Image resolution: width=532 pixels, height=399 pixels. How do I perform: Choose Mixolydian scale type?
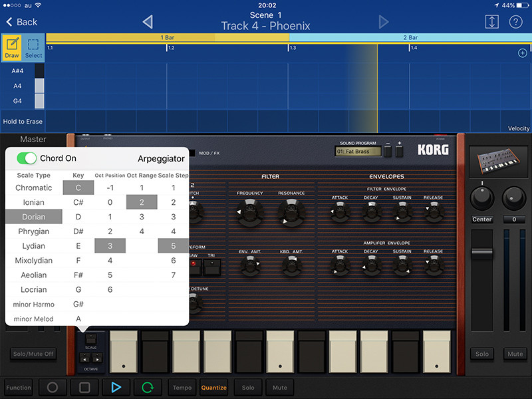point(34,261)
